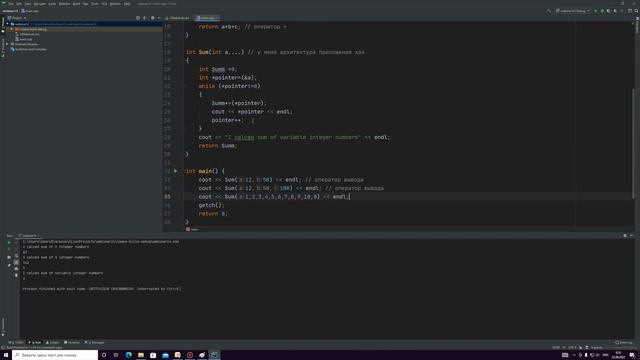Hide the Project tool window
Image resolution: width=640 pixels, height=360 pixels.
(159, 18)
